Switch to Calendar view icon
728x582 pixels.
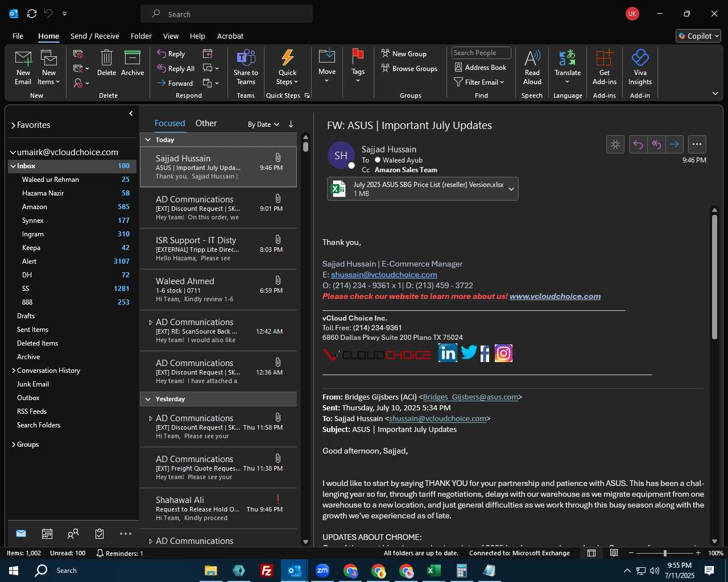point(47,534)
